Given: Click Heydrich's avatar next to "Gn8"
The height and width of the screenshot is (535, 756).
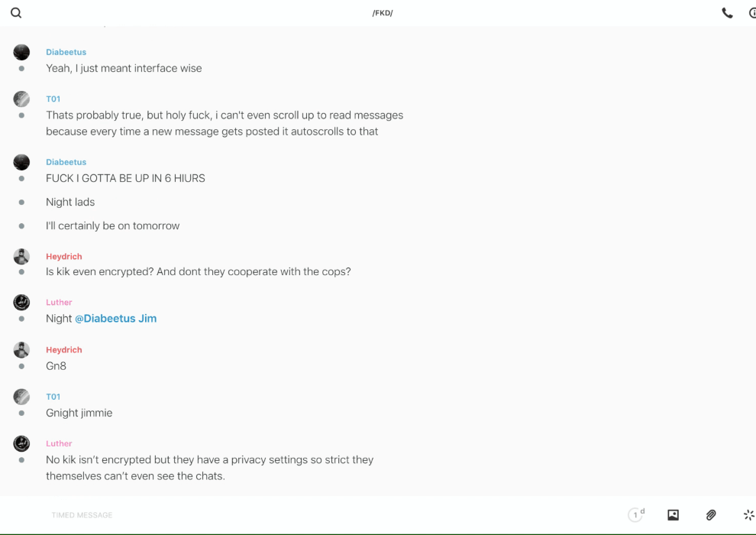Looking at the screenshot, I should 21,350.
